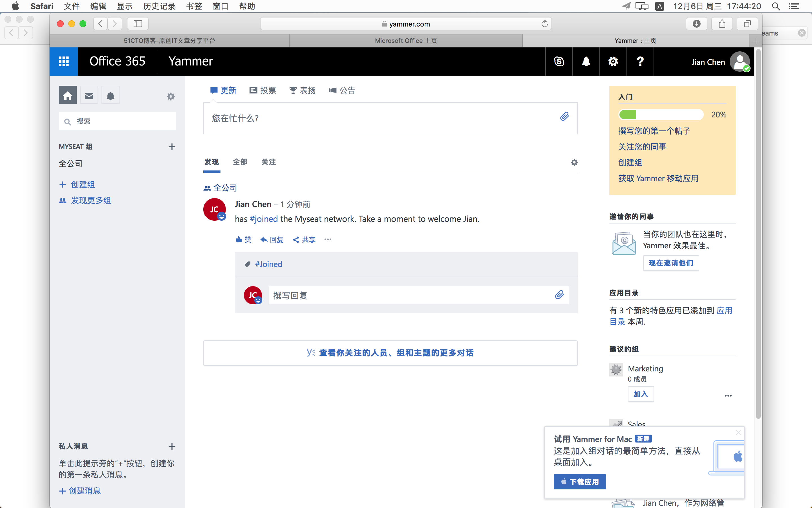Click 创建消息 link at bottom of sidebar

(x=80, y=491)
